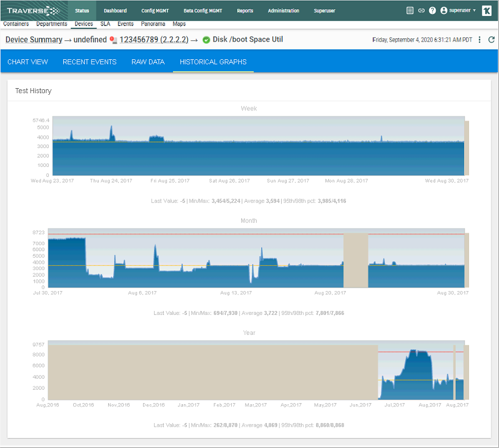Open the Administration menu
This screenshot has height=448, width=499.
pyautogui.click(x=283, y=11)
